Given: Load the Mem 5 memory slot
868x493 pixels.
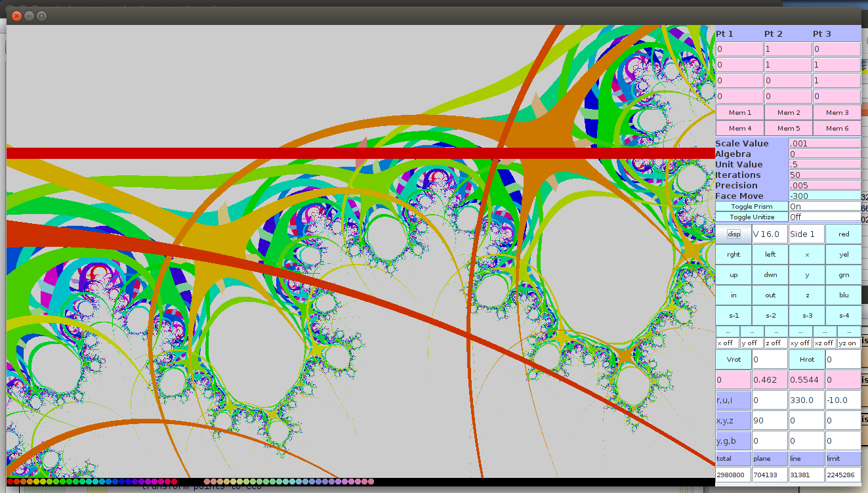Looking at the screenshot, I should pyautogui.click(x=789, y=129).
